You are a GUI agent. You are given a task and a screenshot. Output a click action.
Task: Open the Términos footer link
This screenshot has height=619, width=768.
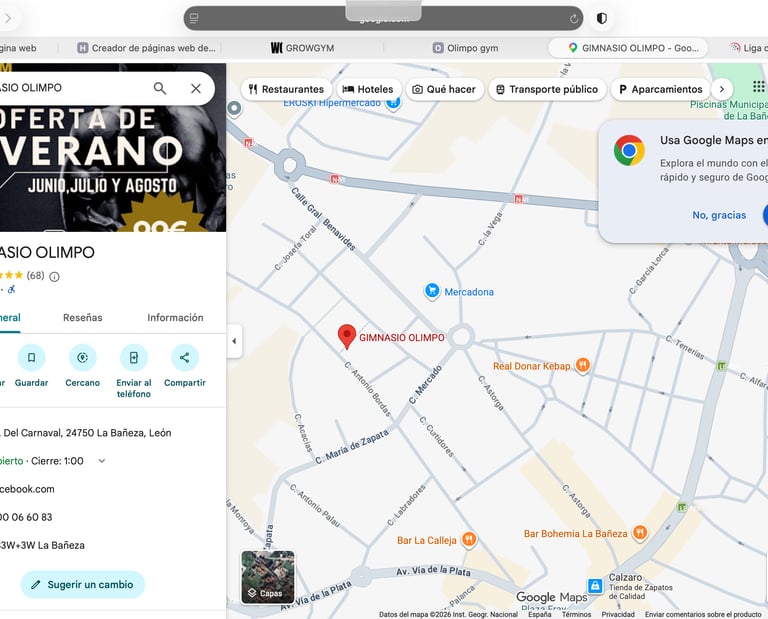(576, 614)
